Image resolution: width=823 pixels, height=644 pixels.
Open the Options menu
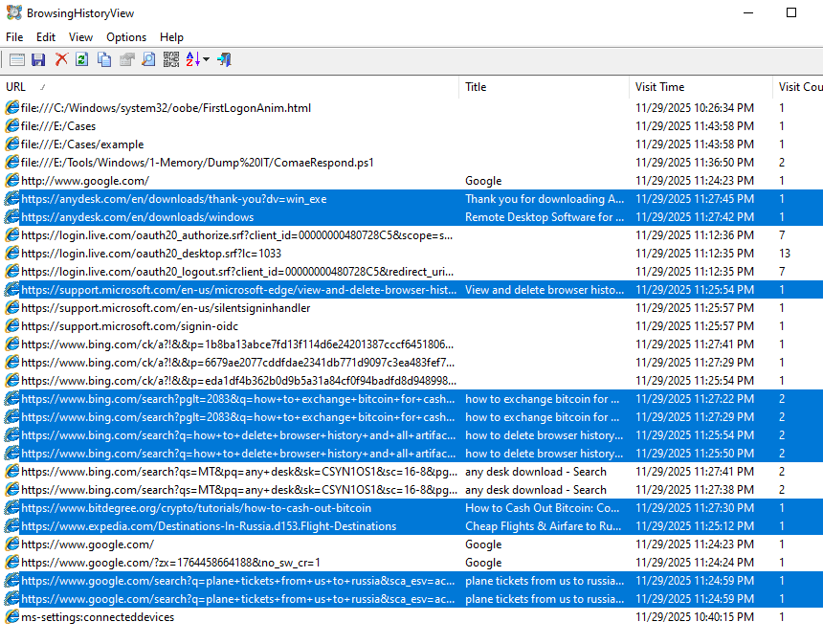[125, 37]
